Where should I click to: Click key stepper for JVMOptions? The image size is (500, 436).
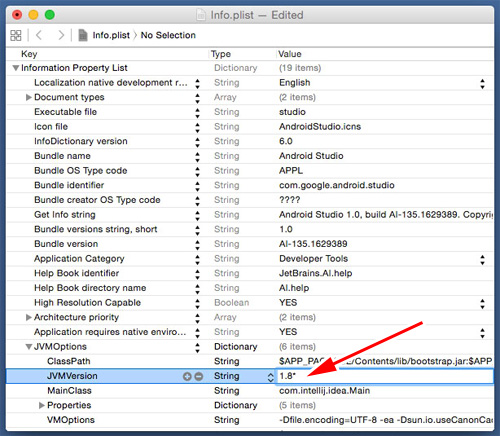click(197, 347)
